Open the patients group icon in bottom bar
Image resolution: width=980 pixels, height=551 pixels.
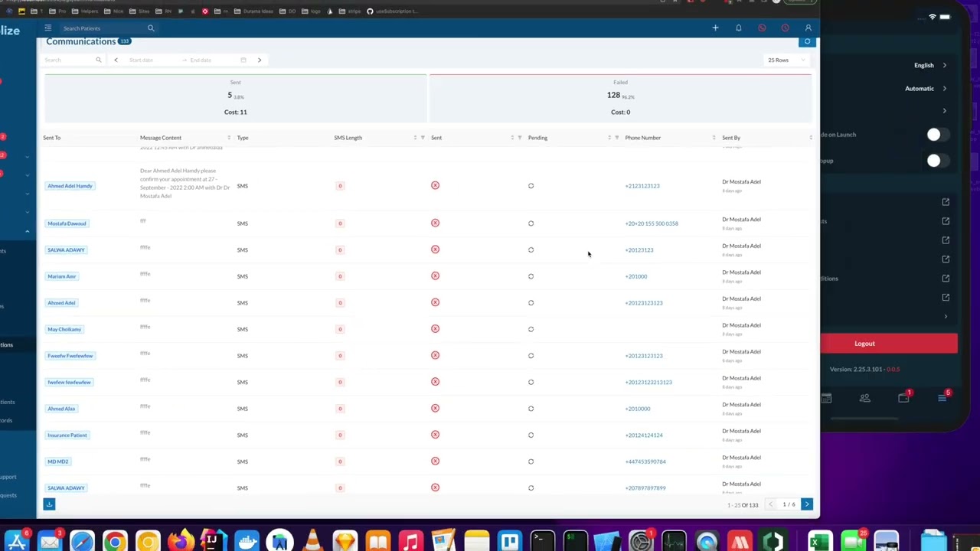864,398
